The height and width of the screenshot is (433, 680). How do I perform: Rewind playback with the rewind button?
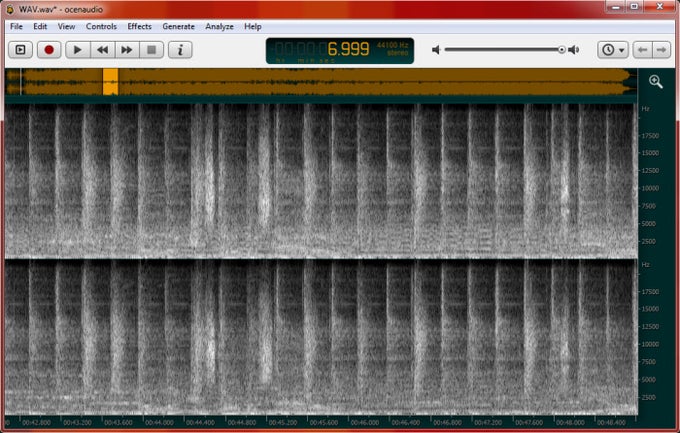pos(102,50)
